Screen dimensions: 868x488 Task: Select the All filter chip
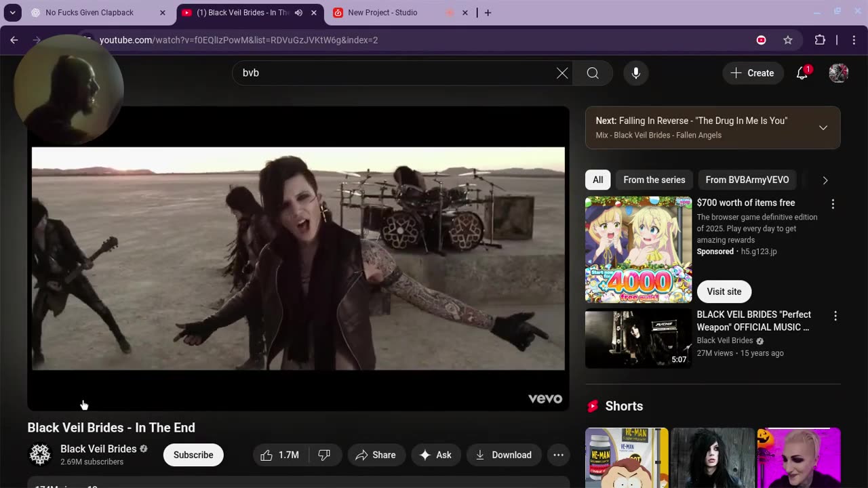coord(597,180)
